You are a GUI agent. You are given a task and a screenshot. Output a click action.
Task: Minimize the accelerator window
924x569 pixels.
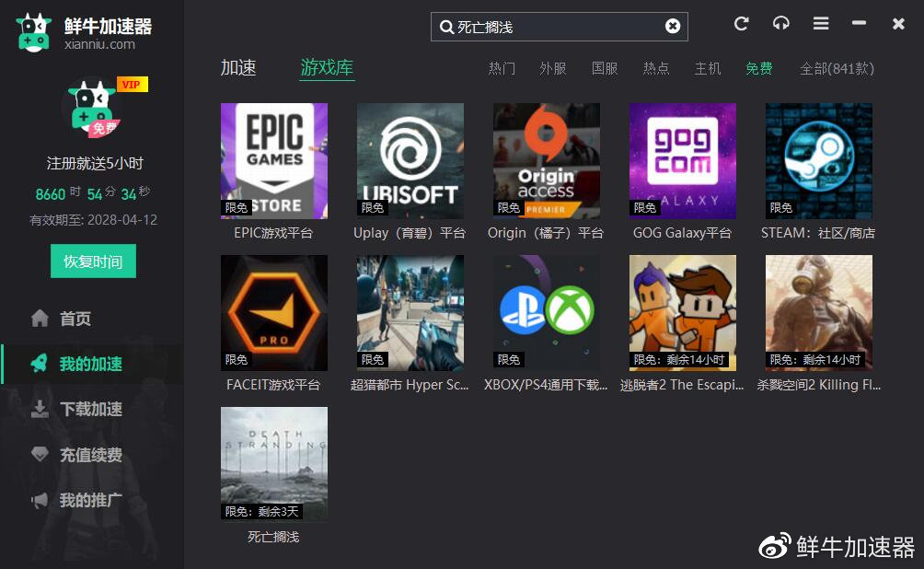point(860,23)
